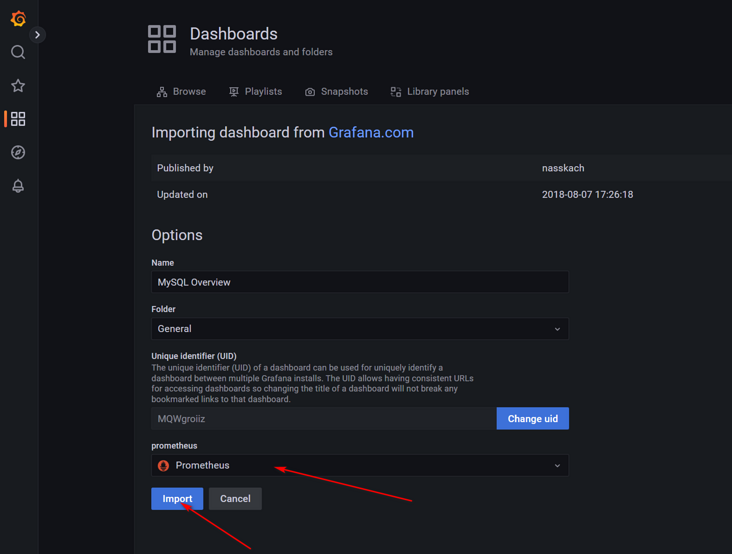
Task: Click the Change uid button
Action: pyautogui.click(x=533, y=419)
